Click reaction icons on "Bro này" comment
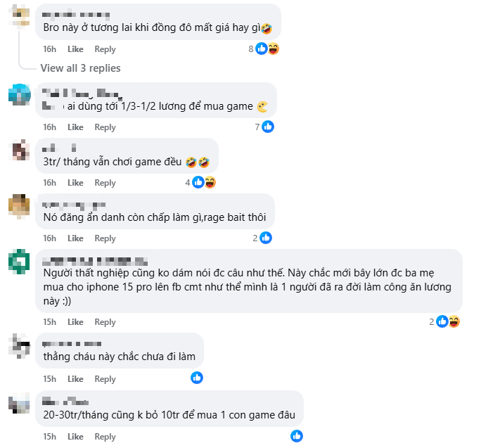Viewport: 481px width, 448px height. point(267,49)
